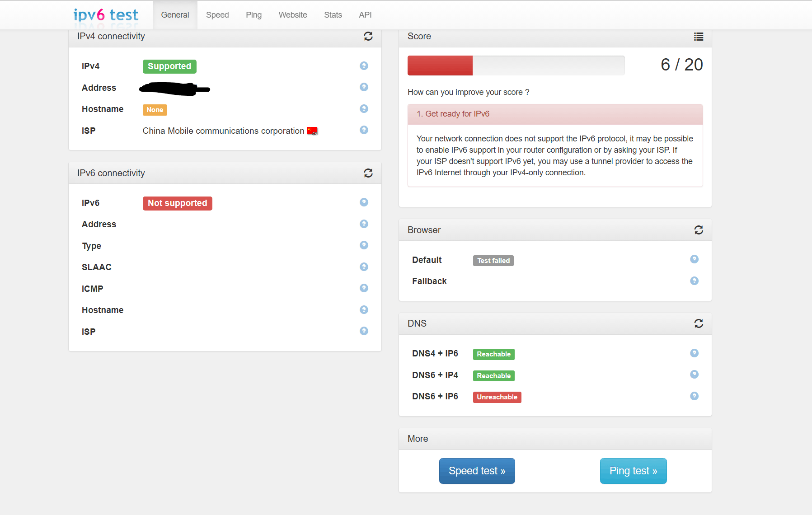Switch to the General tab
Image resolution: width=812 pixels, height=515 pixels.
[175, 15]
